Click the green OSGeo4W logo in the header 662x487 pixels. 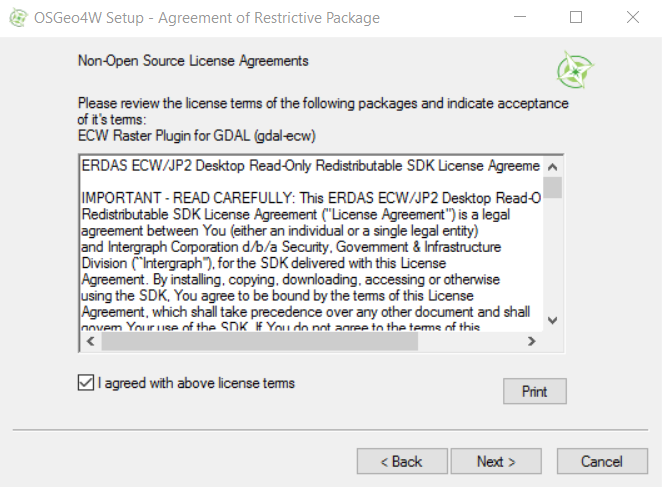(x=575, y=70)
